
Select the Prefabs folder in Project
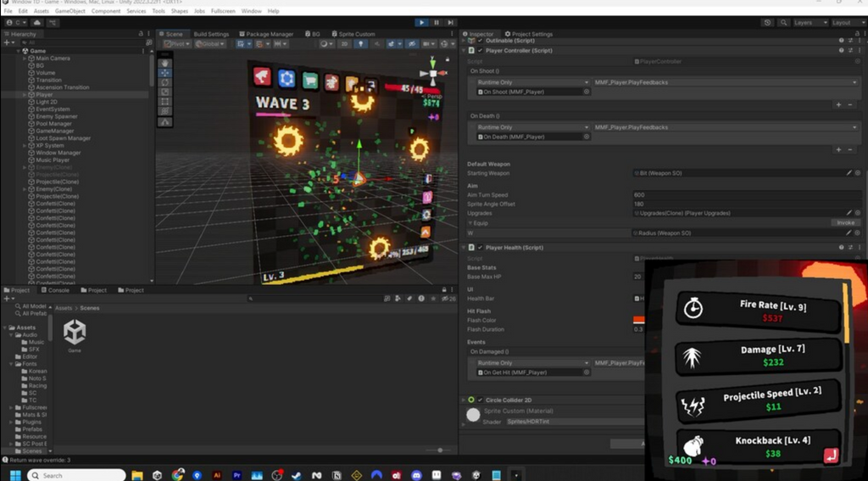32,429
